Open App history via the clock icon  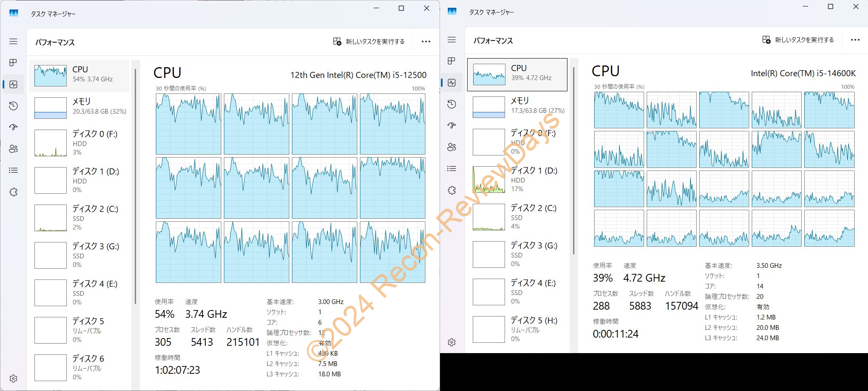point(13,106)
